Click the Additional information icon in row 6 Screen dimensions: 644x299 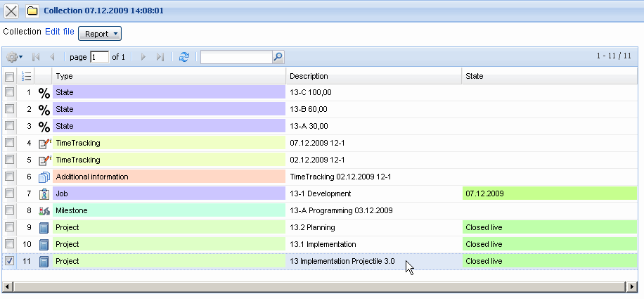point(44,177)
